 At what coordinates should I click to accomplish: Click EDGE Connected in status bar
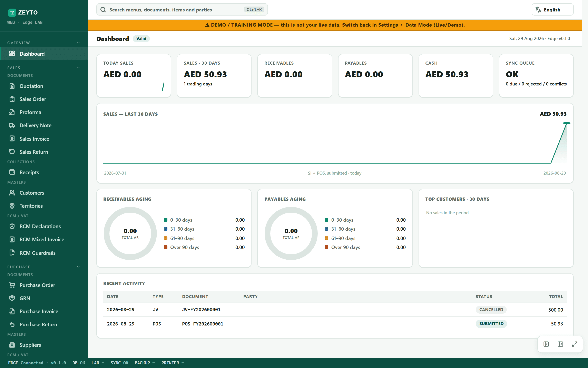(x=37, y=363)
